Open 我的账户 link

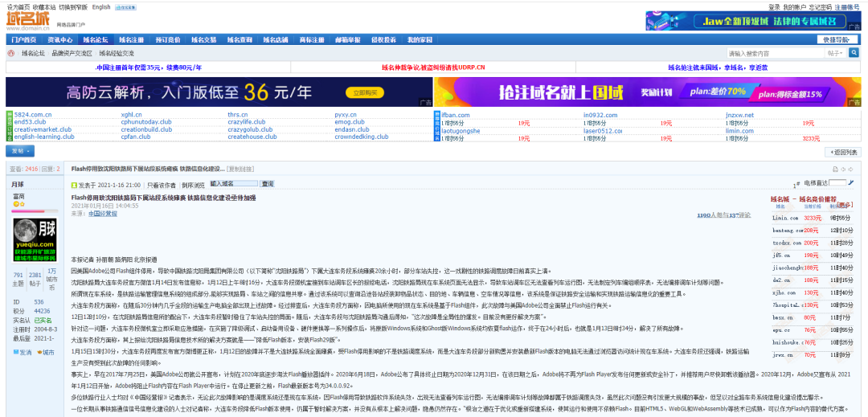794,7
